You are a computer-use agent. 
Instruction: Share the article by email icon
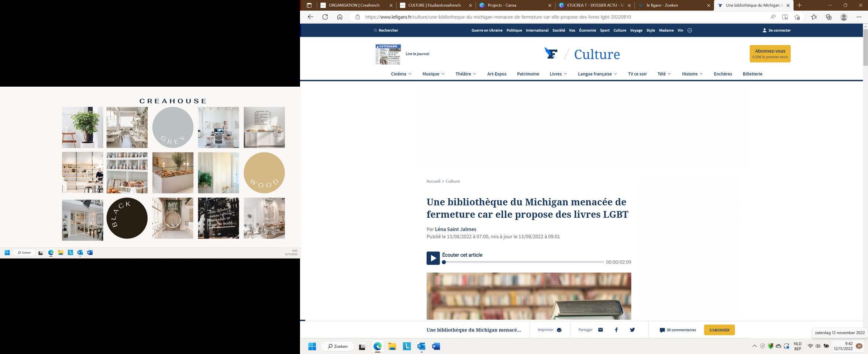[x=600, y=330]
